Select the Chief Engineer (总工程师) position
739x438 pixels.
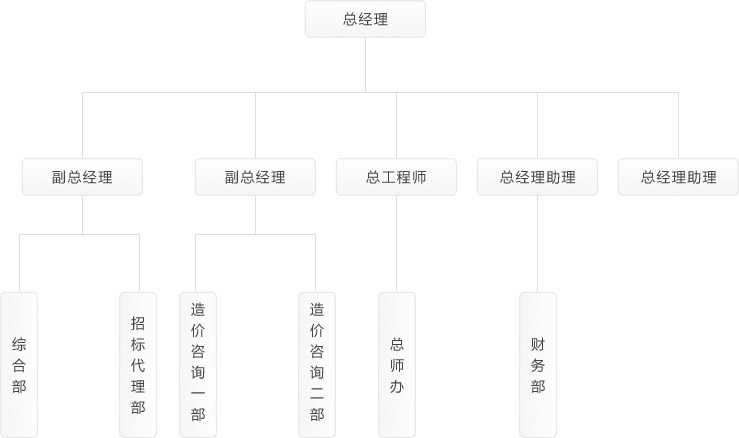396,177
